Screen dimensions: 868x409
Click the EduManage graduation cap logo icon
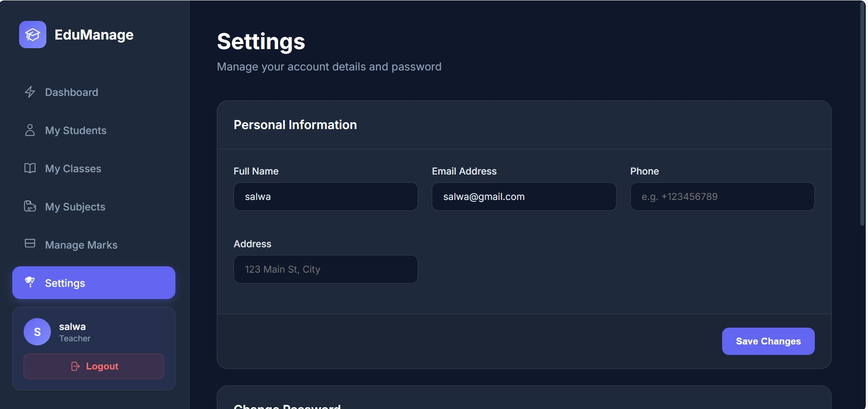33,35
